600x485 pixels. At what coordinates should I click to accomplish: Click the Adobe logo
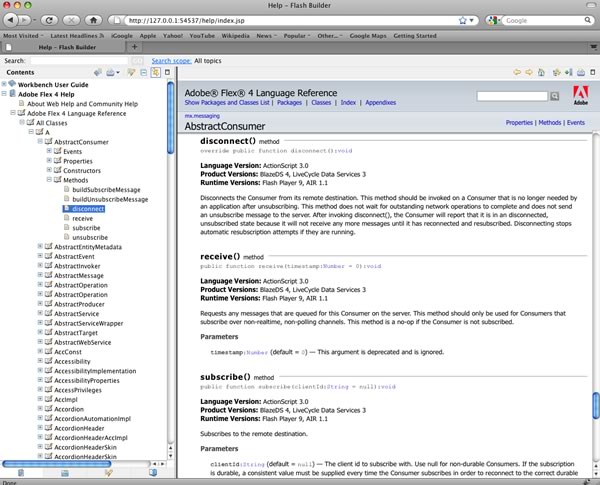click(580, 95)
